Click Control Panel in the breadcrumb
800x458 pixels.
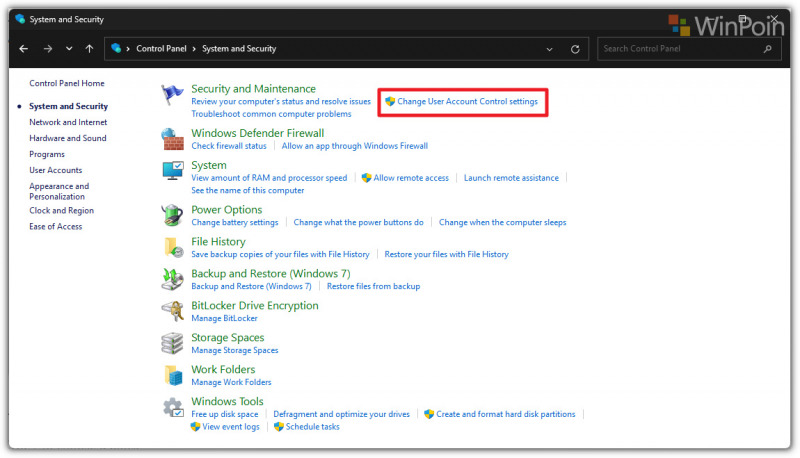click(x=161, y=48)
